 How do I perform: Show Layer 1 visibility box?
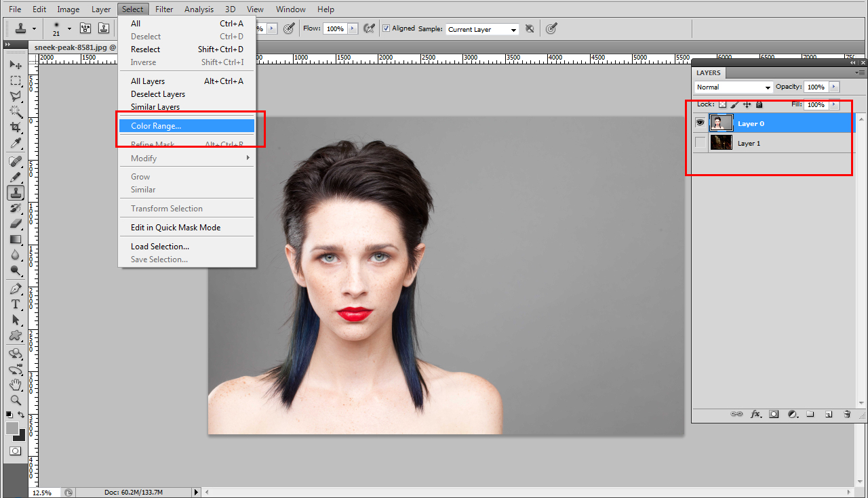click(701, 143)
